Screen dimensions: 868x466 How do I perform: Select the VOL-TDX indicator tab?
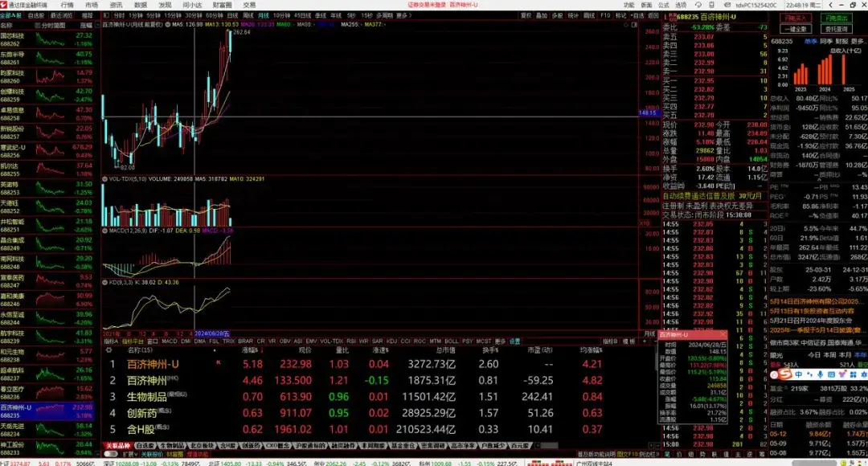click(331, 341)
